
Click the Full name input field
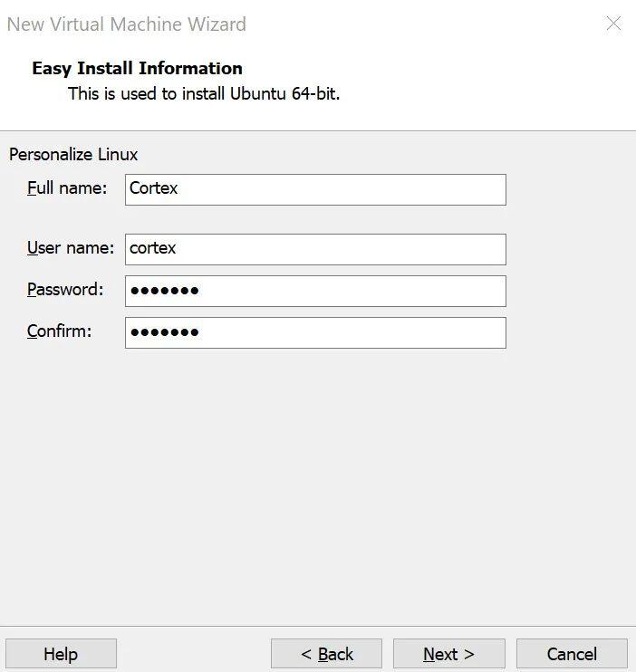click(315, 189)
